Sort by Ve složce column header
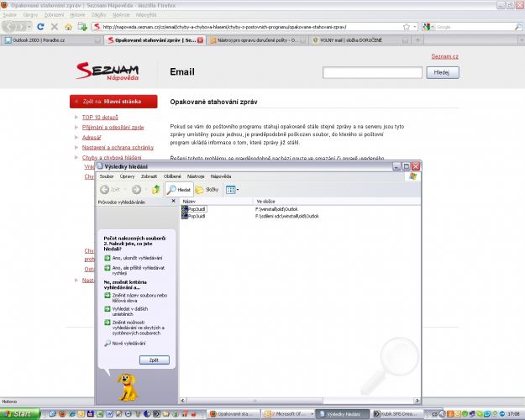 pyautogui.click(x=337, y=202)
